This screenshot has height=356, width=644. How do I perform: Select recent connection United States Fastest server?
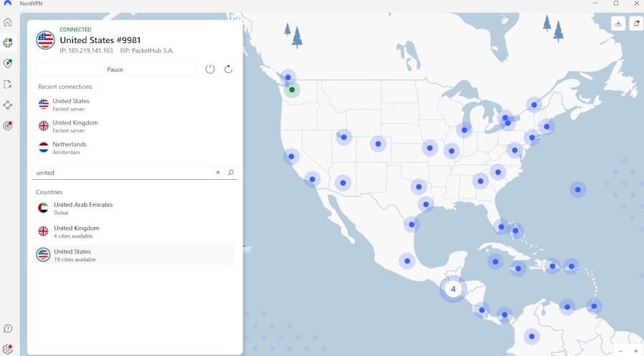[x=135, y=105]
